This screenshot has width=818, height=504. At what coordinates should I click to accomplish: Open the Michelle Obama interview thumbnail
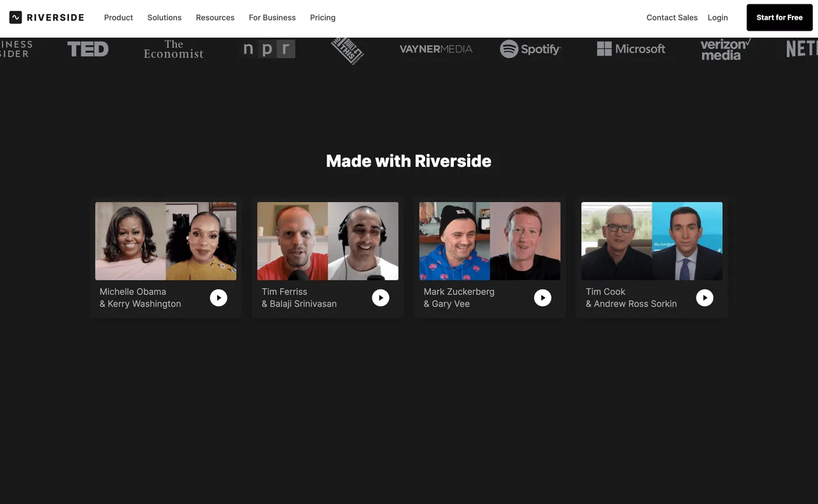pyautogui.click(x=166, y=241)
